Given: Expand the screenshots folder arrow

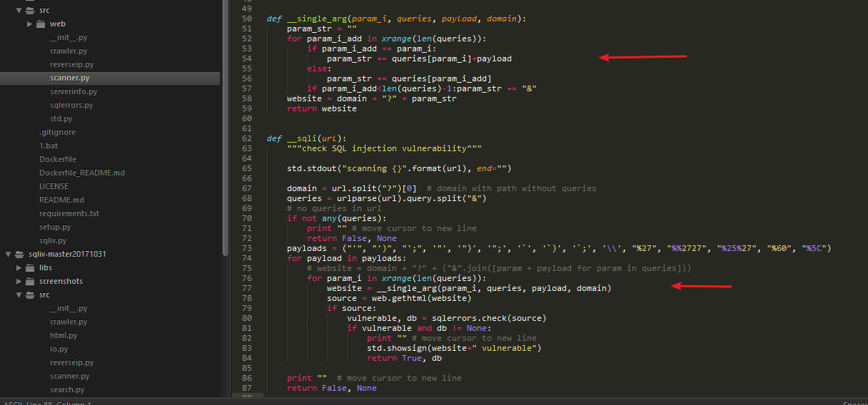Looking at the screenshot, I should pos(19,281).
